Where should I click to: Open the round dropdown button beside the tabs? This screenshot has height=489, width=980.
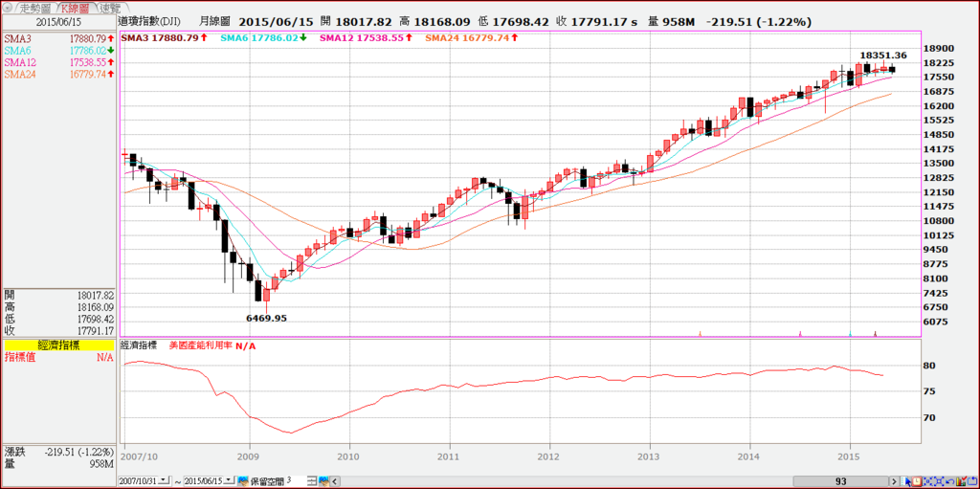(x=8, y=8)
